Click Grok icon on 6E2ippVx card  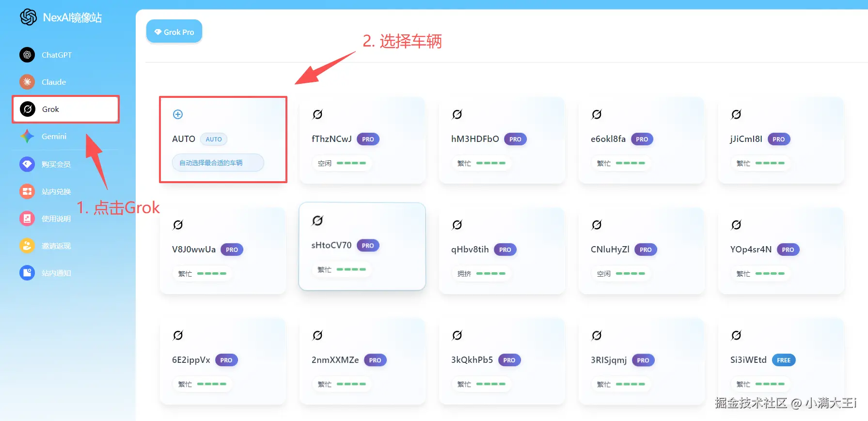(178, 335)
